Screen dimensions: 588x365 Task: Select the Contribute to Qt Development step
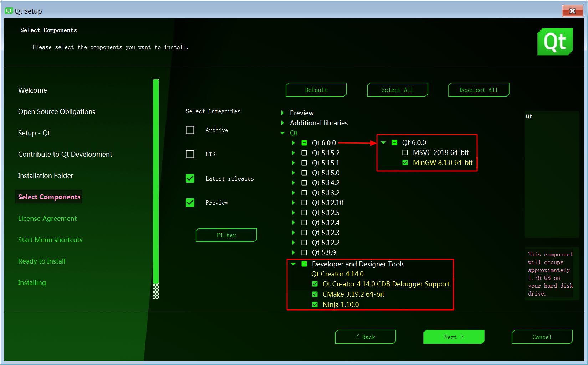(65, 154)
